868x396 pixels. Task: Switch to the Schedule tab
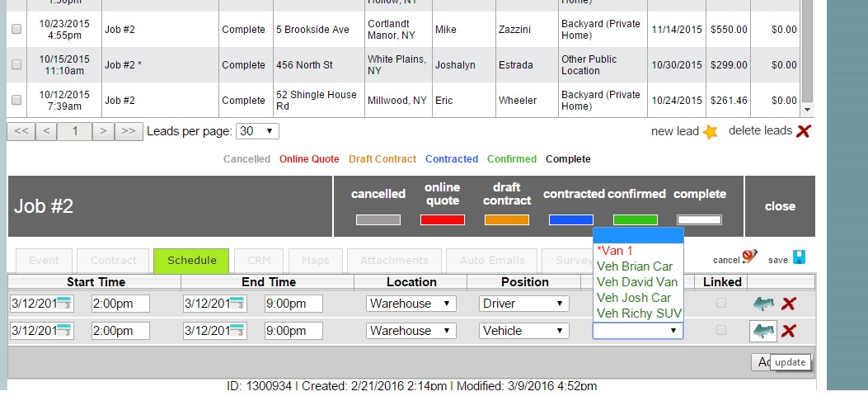pyautogui.click(x=191, y=260)
